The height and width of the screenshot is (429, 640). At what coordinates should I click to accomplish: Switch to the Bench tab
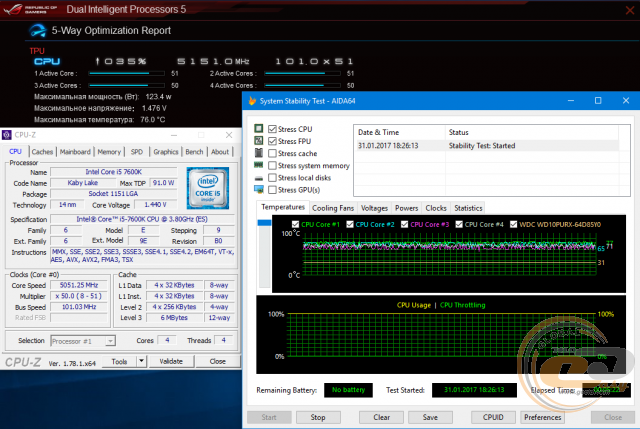click(194, 152)
